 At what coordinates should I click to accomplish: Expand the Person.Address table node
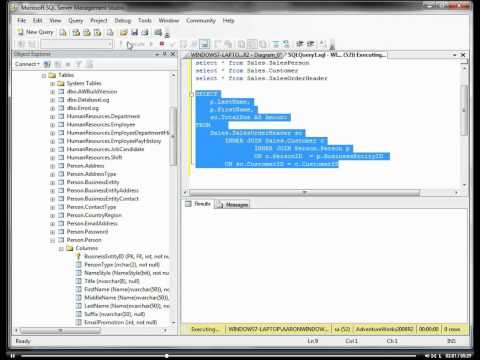[52, 166]
